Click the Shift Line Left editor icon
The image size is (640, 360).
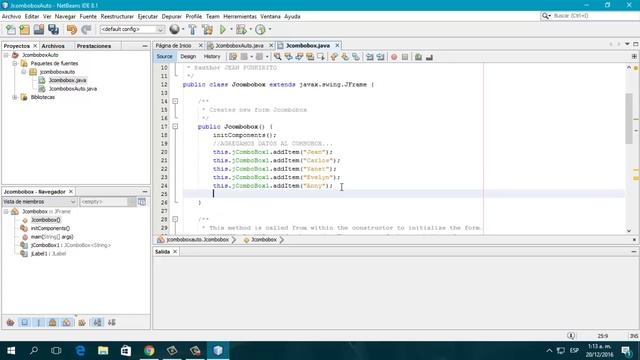click(369, 57)
